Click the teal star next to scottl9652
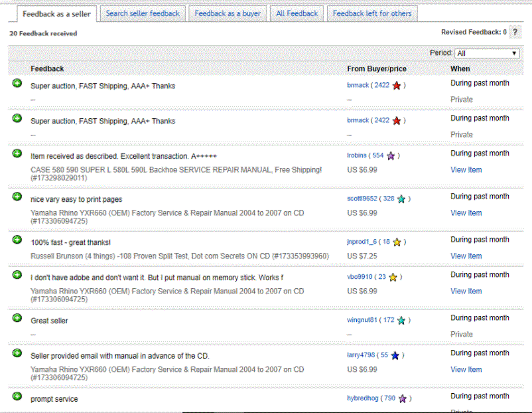Screen dimensions: 532x413 click(x=401, y=199)
